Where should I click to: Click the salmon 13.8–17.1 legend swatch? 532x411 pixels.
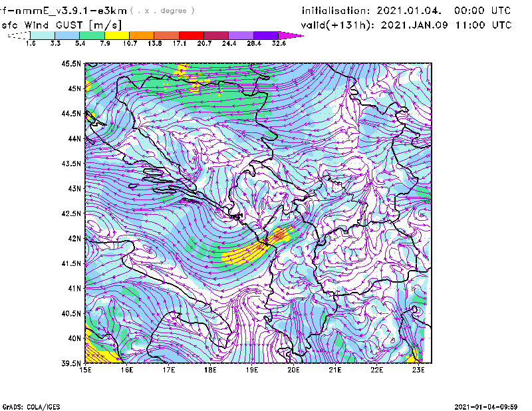point(167,35)
